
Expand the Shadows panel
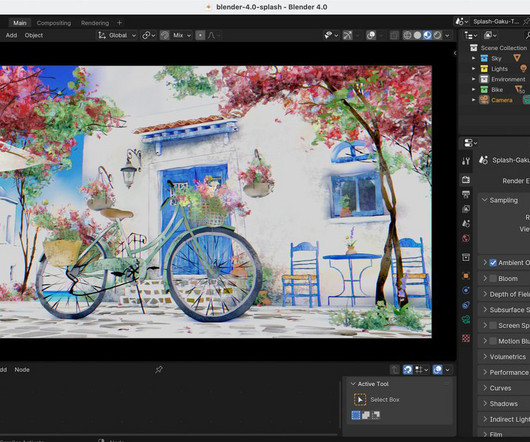coord(485,403)
